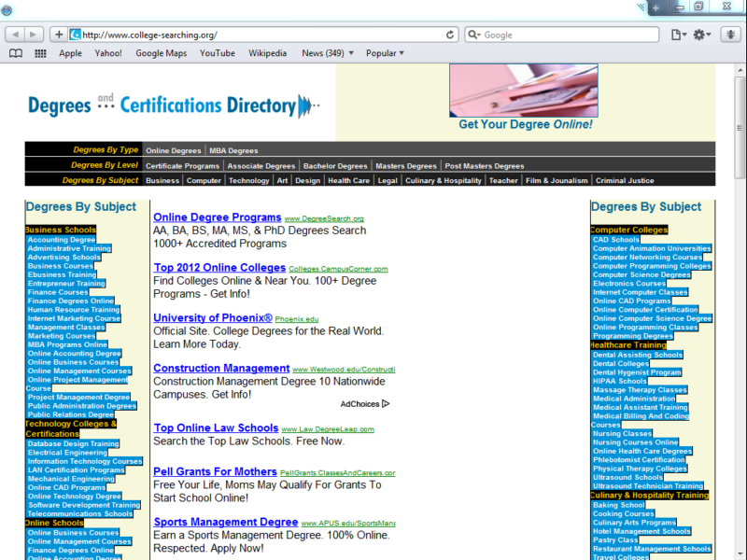Open Top 2012 Online Colleges ad link
Image resolution: width=747 pixels, height=560 pixels.
(x=219, y=268)
